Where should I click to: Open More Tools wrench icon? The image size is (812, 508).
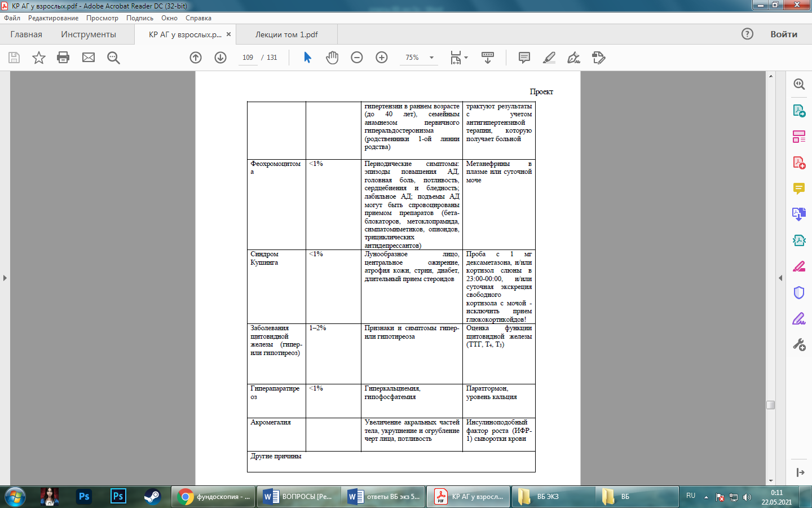click(x=799, y=344)
